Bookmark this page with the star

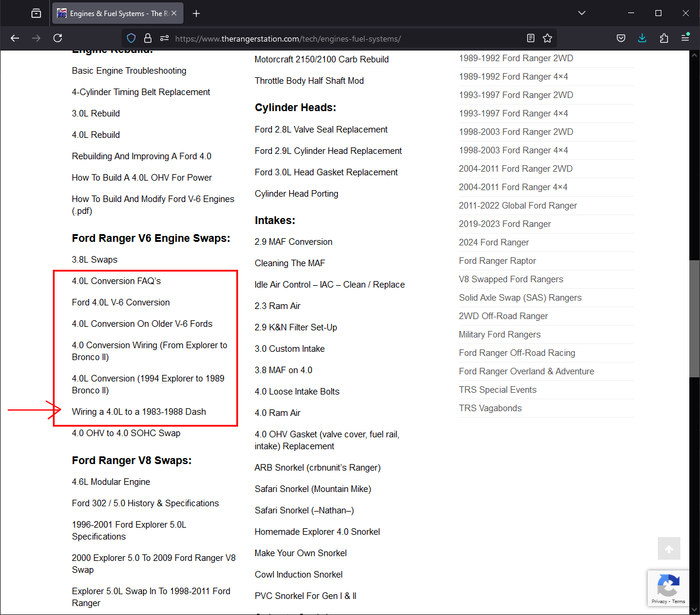click(x=547, y=39)
